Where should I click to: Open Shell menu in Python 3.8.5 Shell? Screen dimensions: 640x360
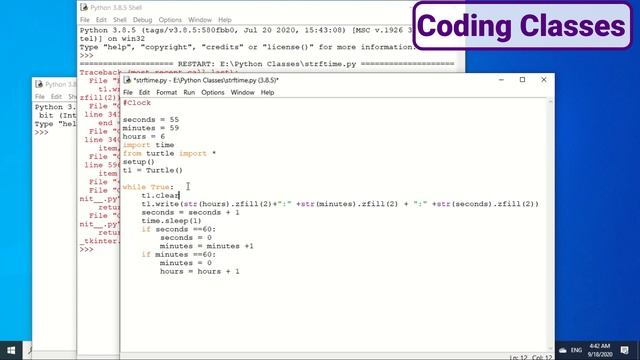point(120,20)
